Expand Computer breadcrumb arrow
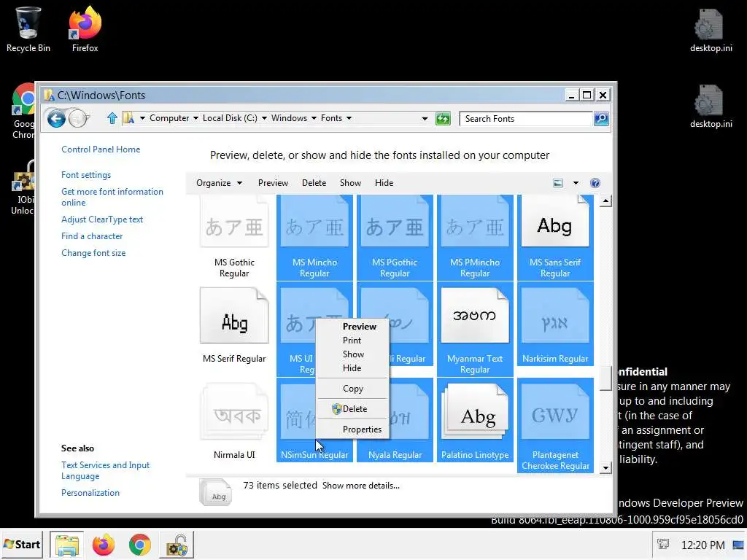This screenshot has height=560, width=747. 196,118
